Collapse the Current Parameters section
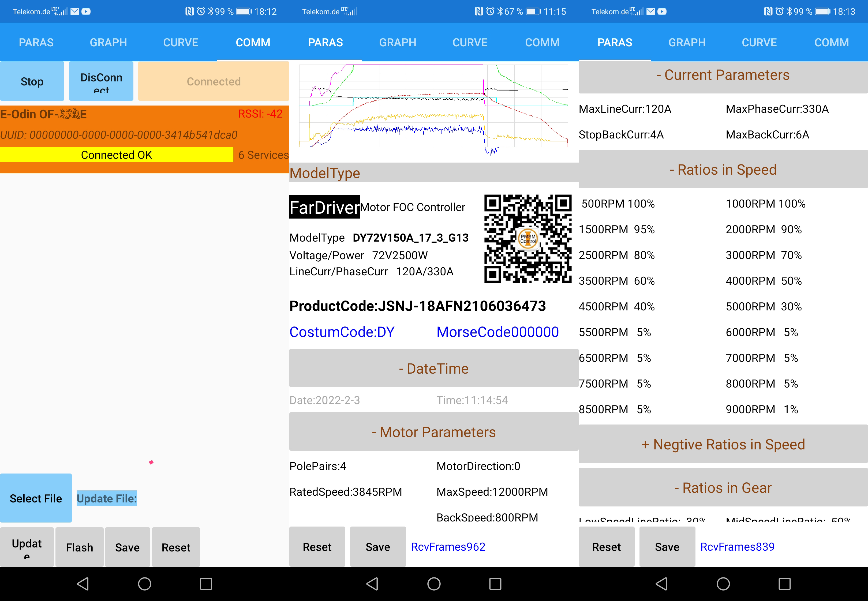The width and height of the screenshot is (868, 601). coord(723,75)
